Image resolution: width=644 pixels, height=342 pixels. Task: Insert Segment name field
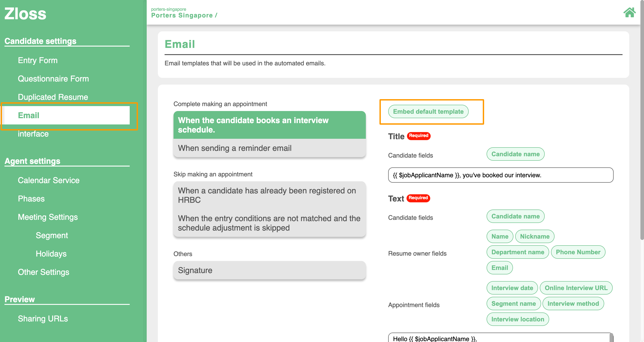click(x=513, y=304)
